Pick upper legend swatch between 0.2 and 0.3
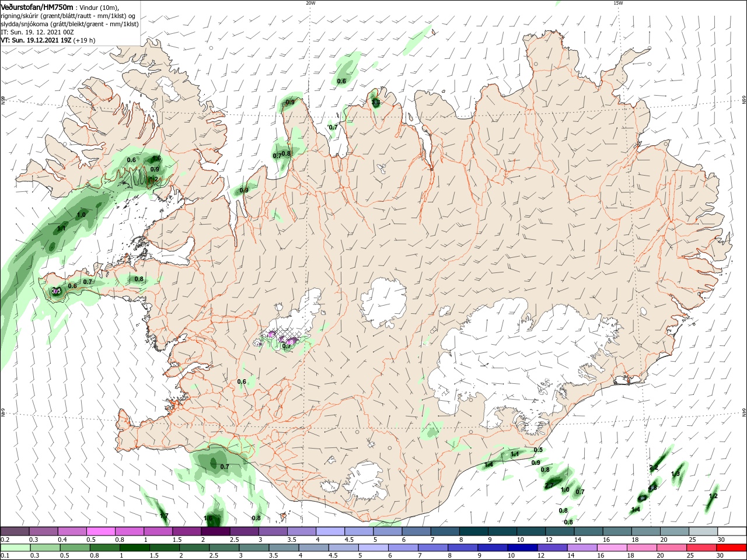This screenshot has width=747, height=560. coord(15,531)
